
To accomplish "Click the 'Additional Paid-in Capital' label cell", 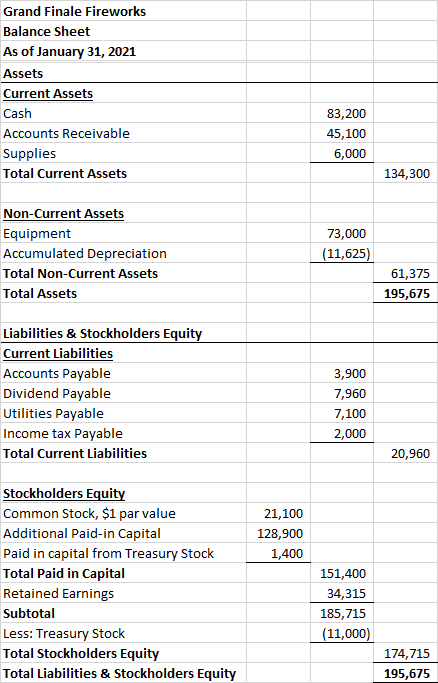I will point(123,534).
